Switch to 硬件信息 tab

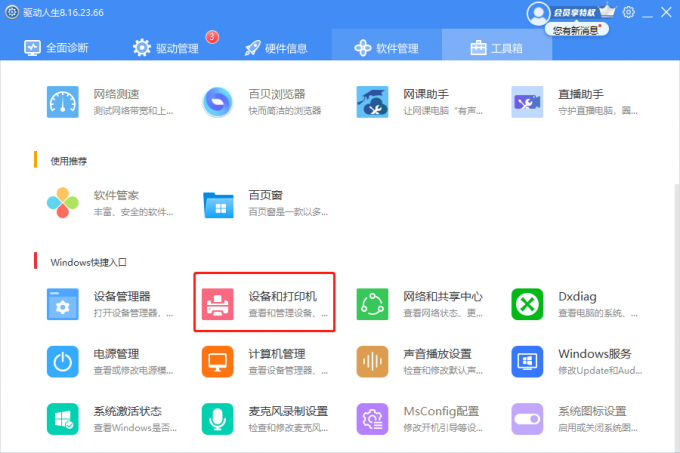coord(276,48)
